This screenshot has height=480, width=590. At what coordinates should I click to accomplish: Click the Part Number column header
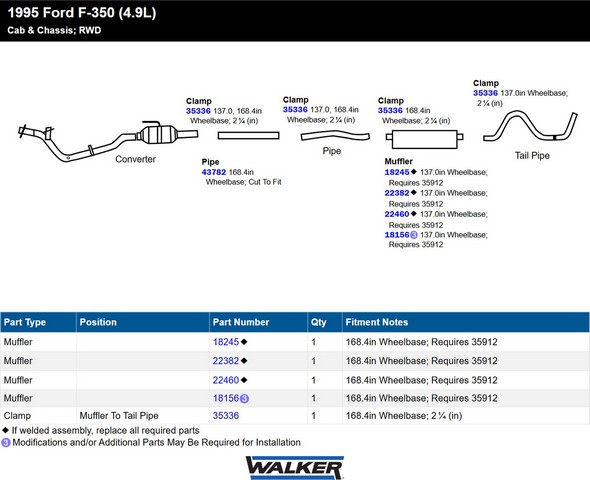coord(241,322)
